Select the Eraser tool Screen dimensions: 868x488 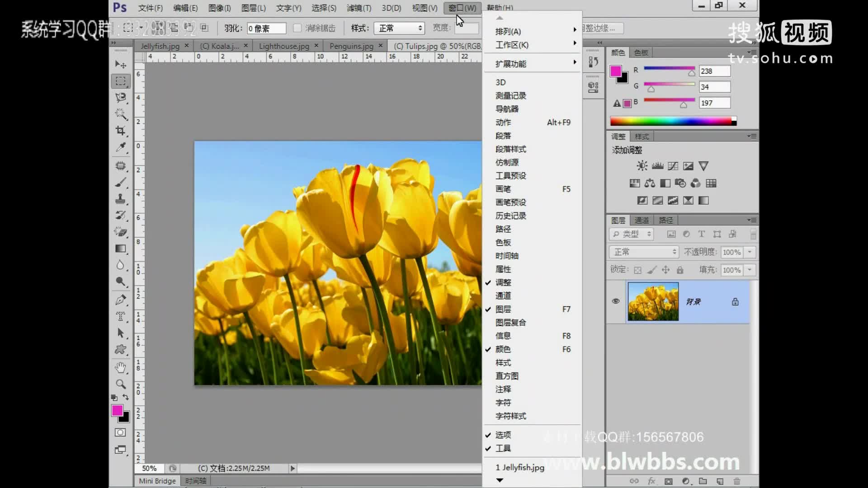pos(120,232)
